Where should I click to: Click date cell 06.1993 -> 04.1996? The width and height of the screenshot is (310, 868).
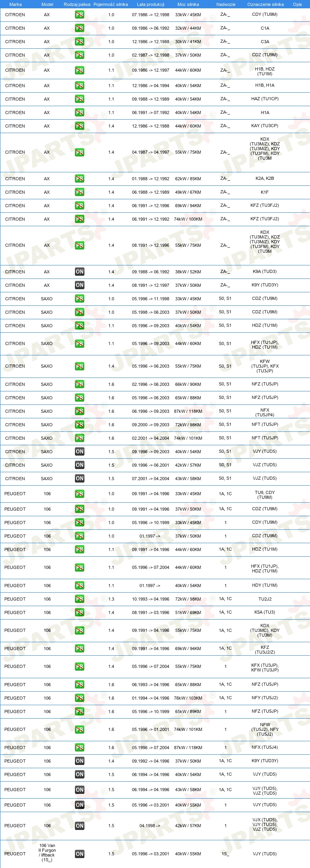(x=151, y=685)
